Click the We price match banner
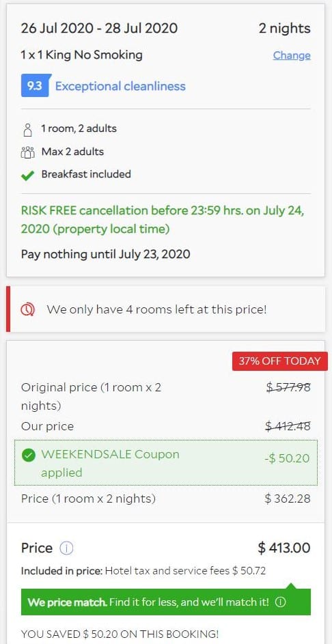 tap(166, 602)
